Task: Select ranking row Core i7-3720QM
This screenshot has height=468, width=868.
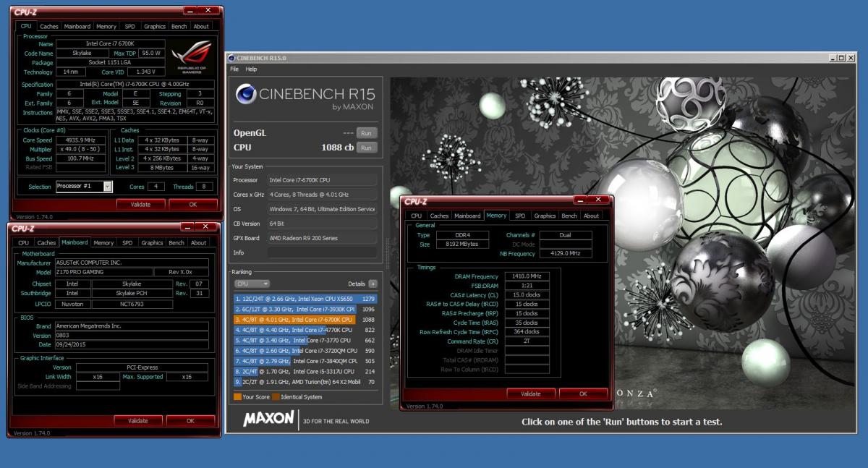Action: click(305, 351)
